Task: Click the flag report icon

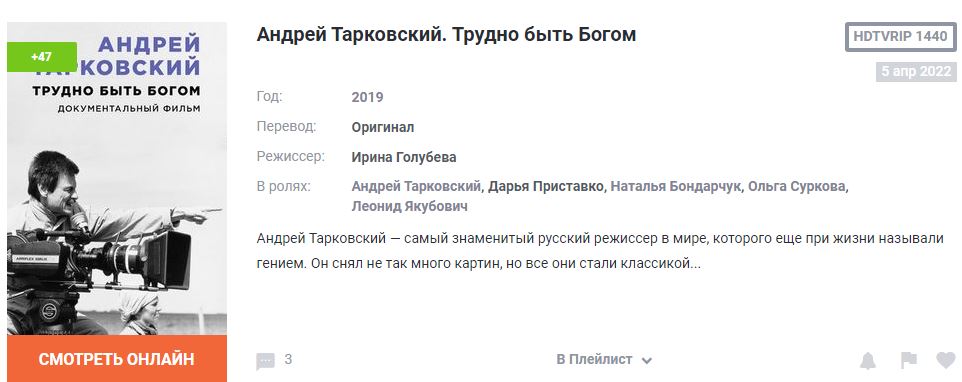Action: 909,360
